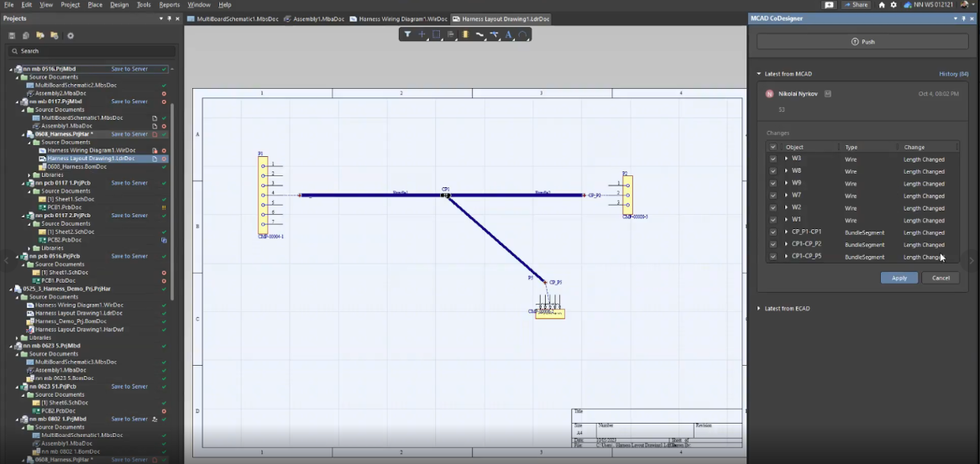Click the Apply button

(899, 278)
